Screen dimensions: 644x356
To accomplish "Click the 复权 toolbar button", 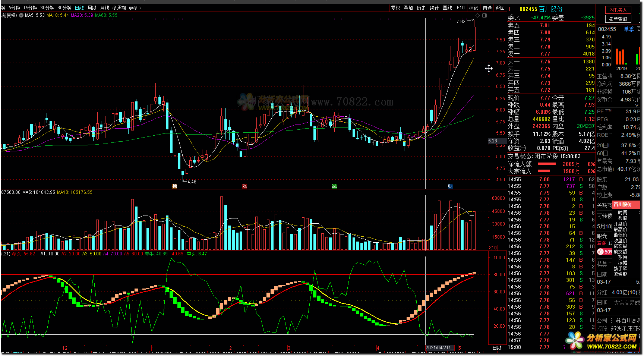I will [395, 8].
